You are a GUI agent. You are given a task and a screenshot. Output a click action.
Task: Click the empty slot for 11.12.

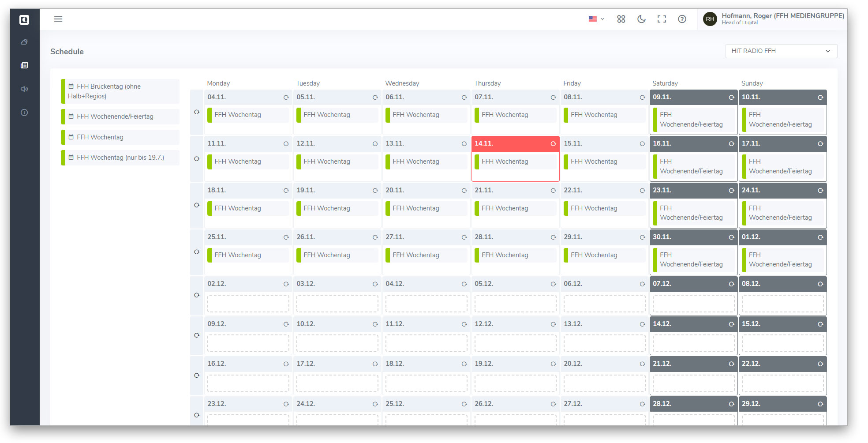click(x=427, y=343)
